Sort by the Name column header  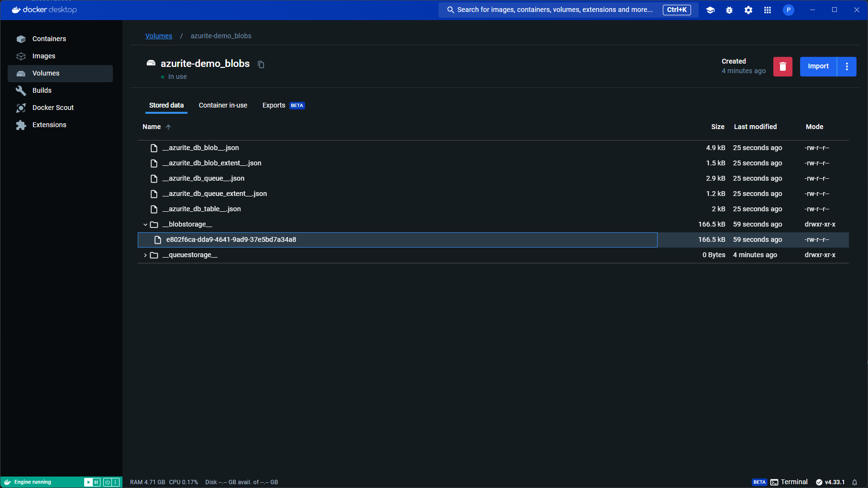[x=152, y=127]
